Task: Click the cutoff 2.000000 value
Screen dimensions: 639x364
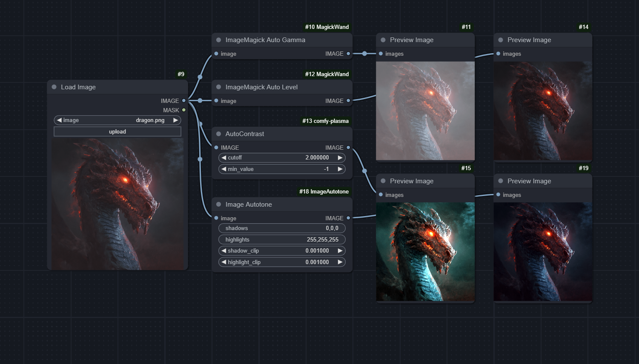Action: [317, 158]
